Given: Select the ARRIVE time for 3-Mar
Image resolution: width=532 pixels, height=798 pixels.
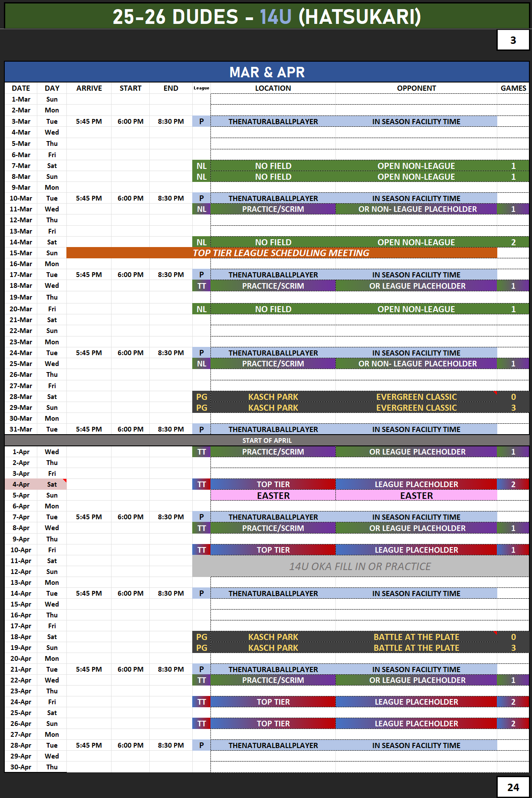Looking at the screenshot, I should tap(89, 122).
